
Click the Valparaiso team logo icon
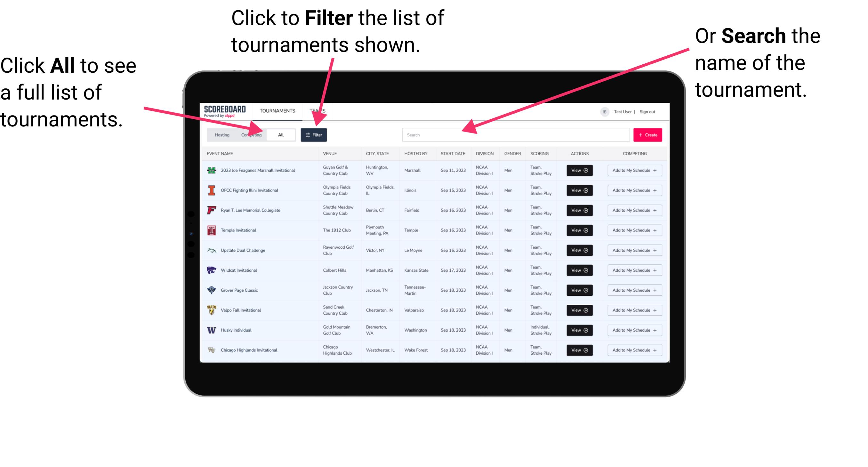click(211, 310)
